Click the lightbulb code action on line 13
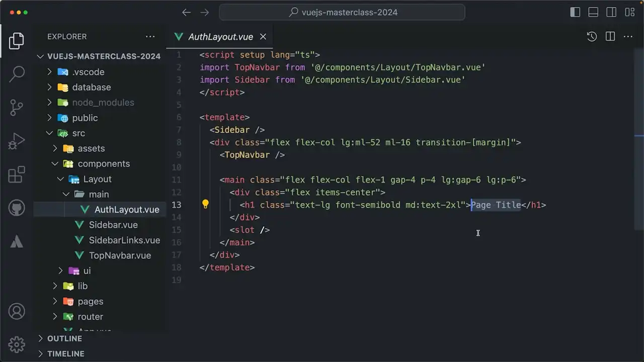The height and width of the screenshot is (362, 644). [205, 204]
